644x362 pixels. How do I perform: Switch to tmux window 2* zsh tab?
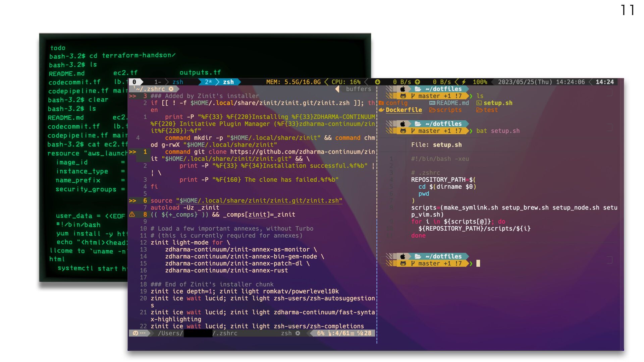220,82
